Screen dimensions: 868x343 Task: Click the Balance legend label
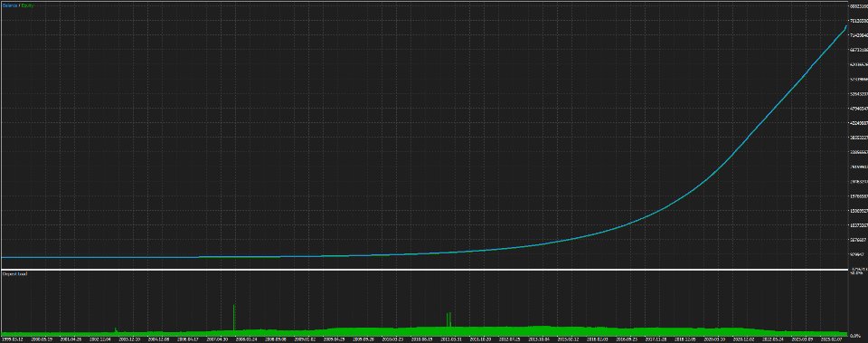[9, 5]
